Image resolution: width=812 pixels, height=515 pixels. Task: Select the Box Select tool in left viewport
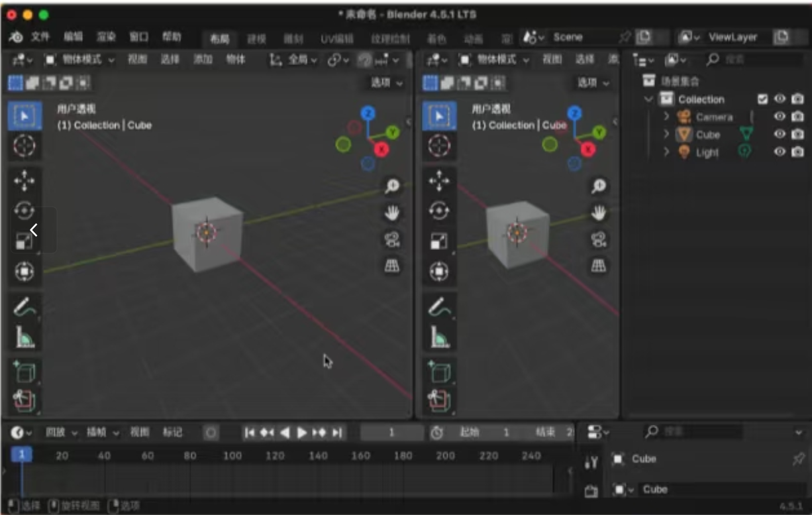pos(25,115)
